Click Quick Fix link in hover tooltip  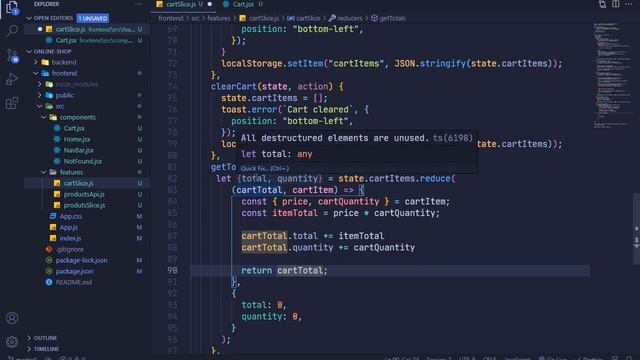(x=264, y=168)
